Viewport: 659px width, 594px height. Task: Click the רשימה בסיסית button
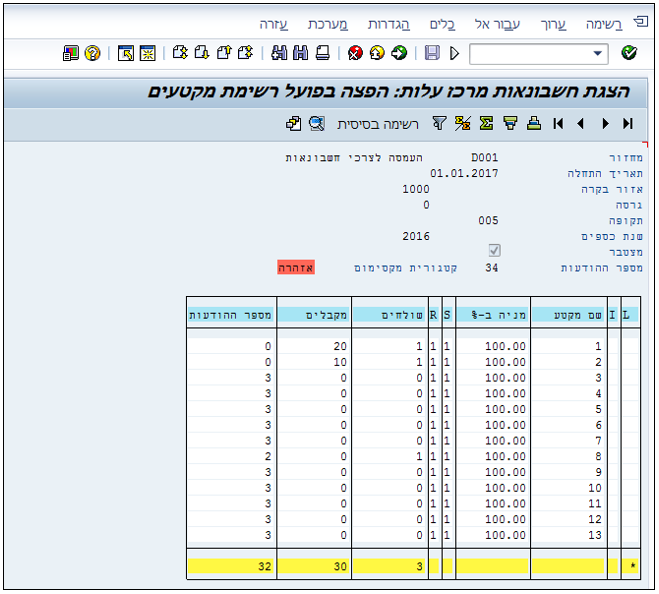pos(378,124)
